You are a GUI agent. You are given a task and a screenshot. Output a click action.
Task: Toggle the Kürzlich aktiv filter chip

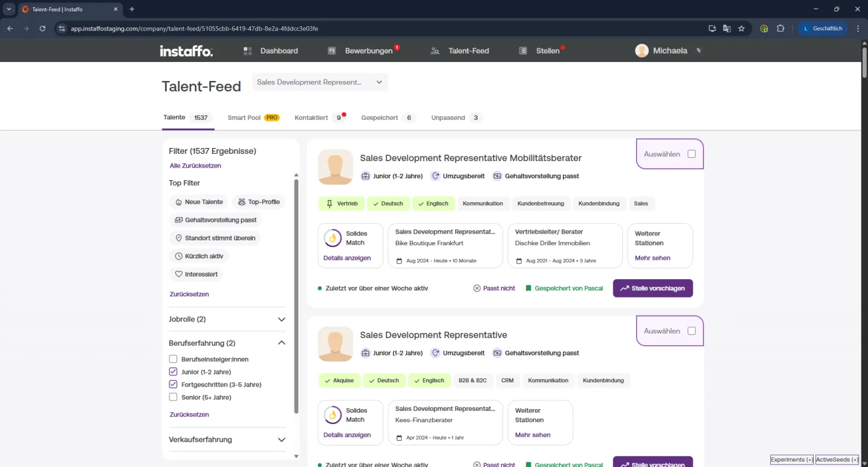pos(199,256)
